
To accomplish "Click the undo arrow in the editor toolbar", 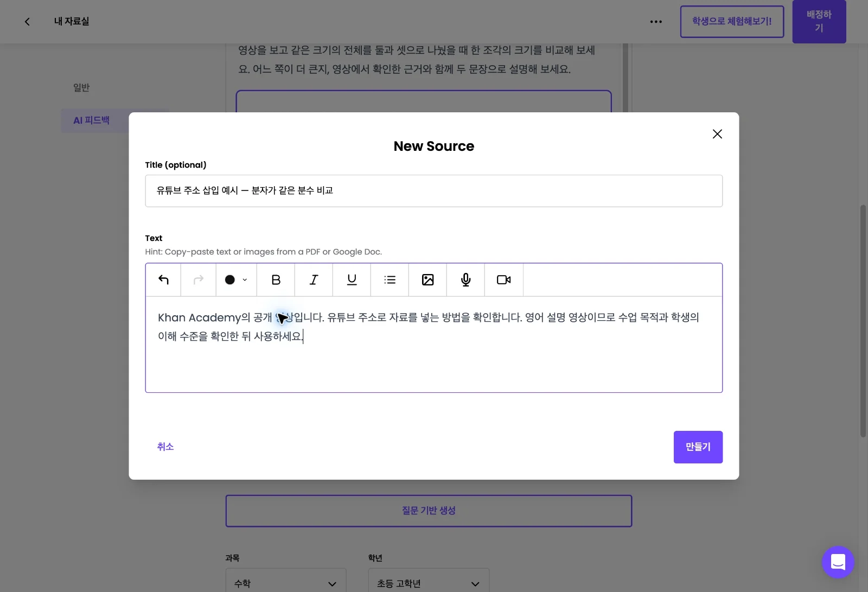I will (163, 280).
